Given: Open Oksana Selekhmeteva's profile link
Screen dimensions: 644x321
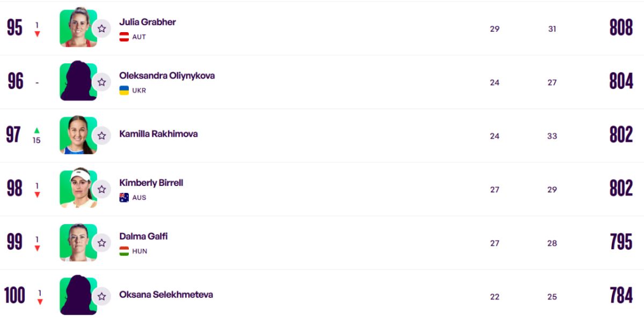Looking at the screenshot, I should click(x=166, y=294).
